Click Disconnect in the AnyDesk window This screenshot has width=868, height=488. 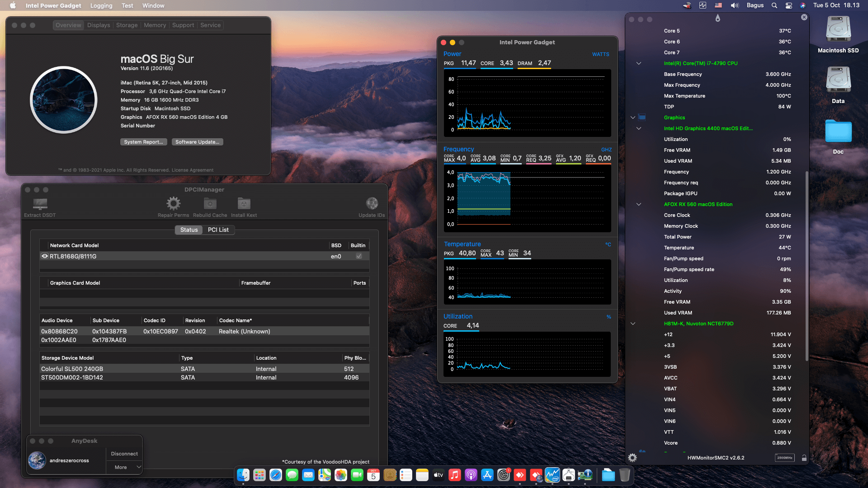[124, 454]
